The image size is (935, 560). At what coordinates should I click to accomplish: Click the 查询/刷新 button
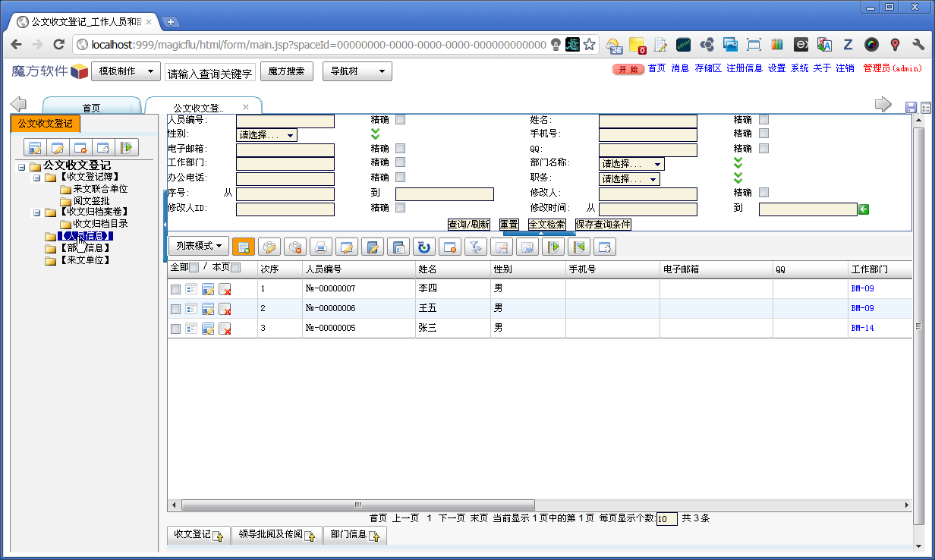coord(468,225)
